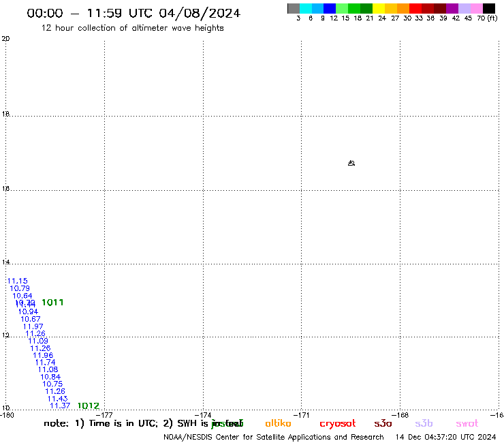Image resolution: width=504 pixels, height=443 pixels.
Task: Click the '70 (ft)' color scale label
Action: tap(487, 18)
